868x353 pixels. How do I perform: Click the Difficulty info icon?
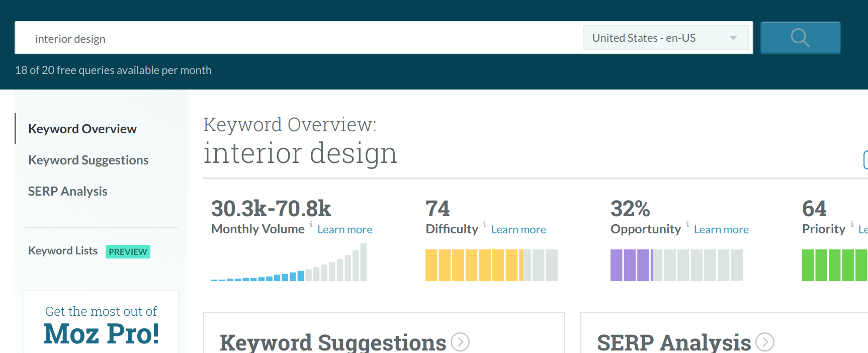click(x=484, y=224)
